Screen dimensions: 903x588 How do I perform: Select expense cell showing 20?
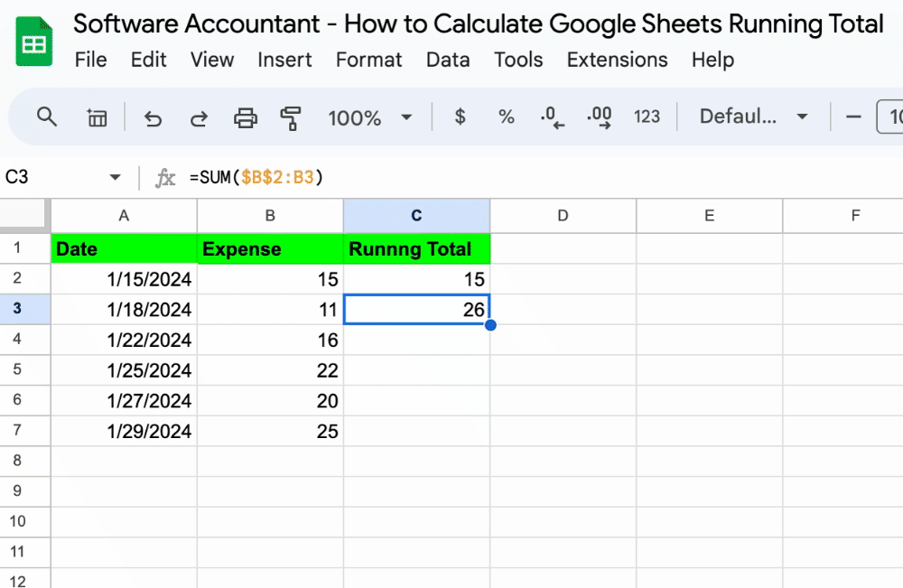(x=270, y=401)
